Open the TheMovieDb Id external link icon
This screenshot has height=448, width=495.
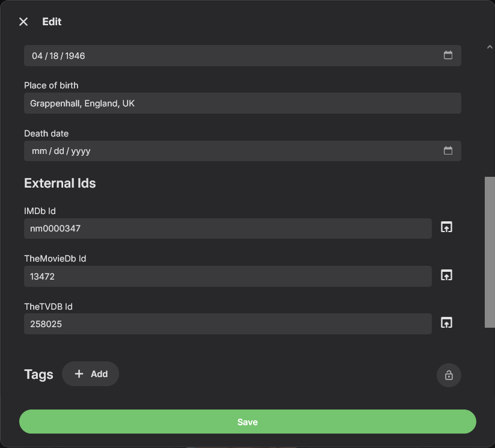446,275
